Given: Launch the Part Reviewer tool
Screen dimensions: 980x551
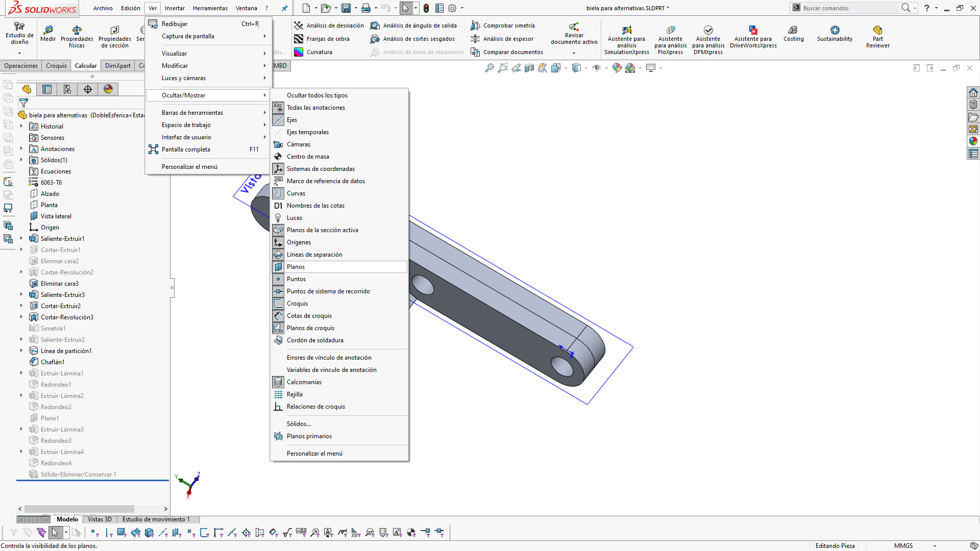Looking at the screenshot, I should click(877, 31).
